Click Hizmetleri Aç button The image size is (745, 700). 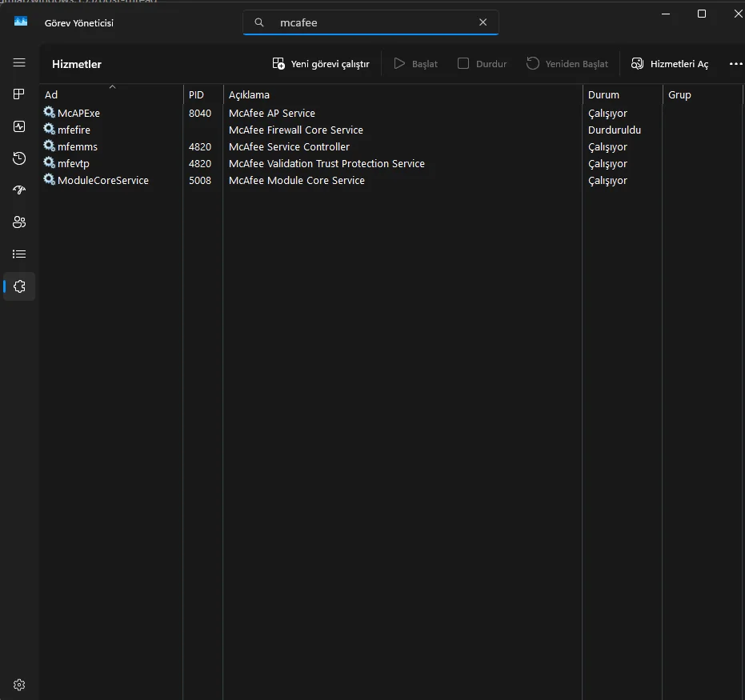coord(670,64)
